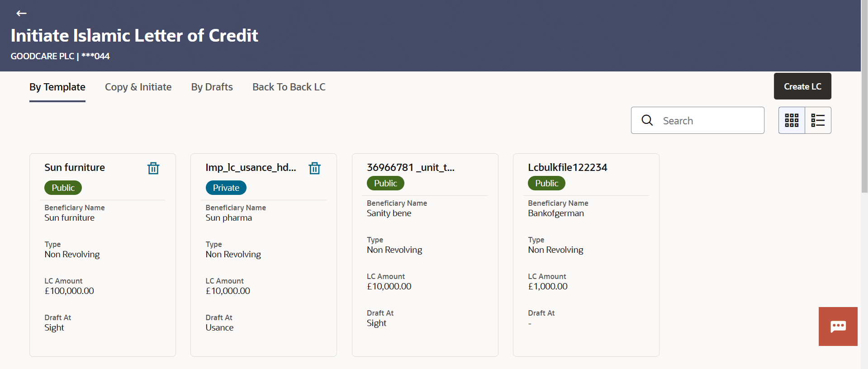
Task: Select beneficiary name Bankofgerman
Action: point(556,213)
